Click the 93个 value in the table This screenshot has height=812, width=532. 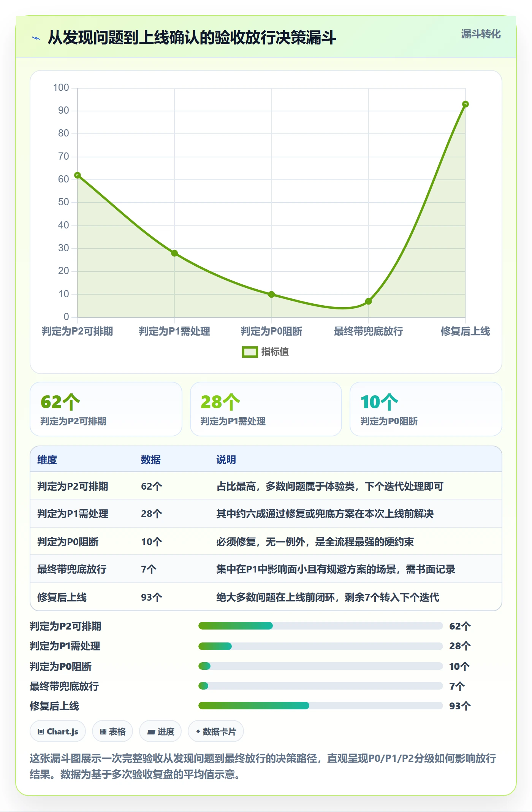pos(152,597)
